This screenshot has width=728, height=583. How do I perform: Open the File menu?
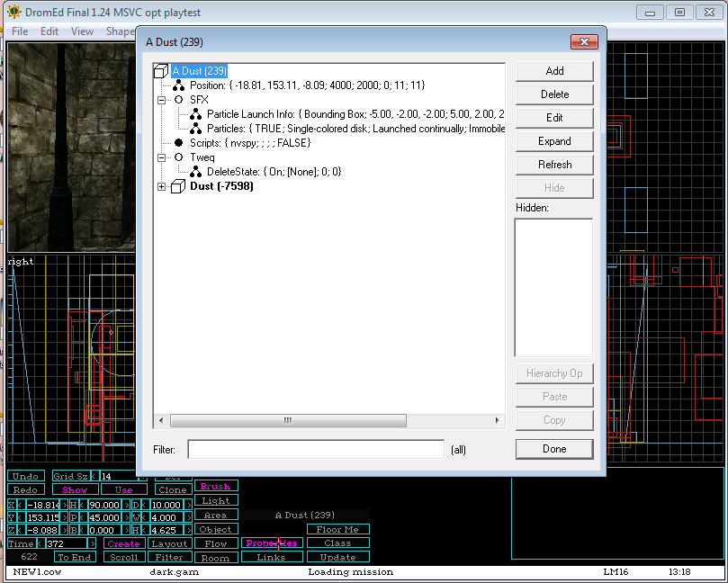point(19,31)
